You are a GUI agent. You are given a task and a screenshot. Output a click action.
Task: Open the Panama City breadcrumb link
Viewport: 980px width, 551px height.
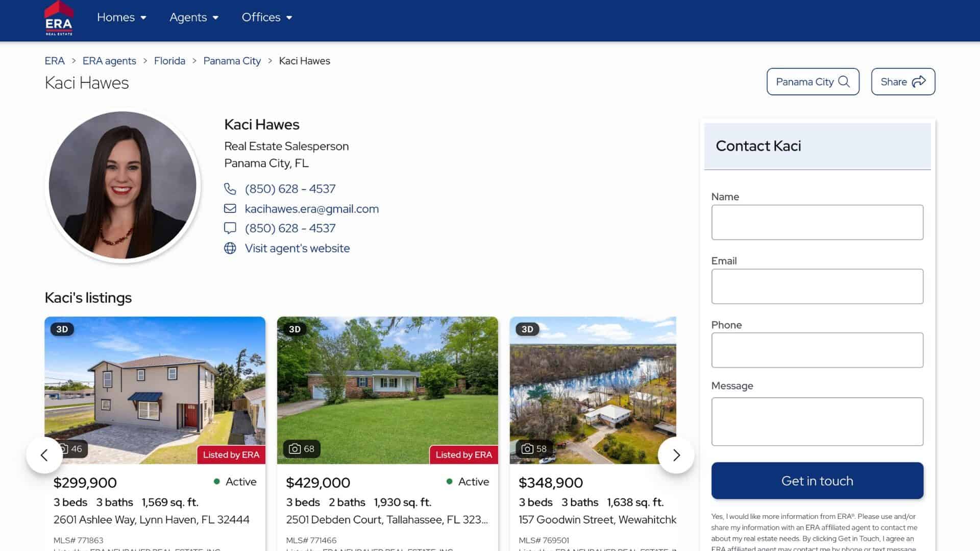(232, 61)
